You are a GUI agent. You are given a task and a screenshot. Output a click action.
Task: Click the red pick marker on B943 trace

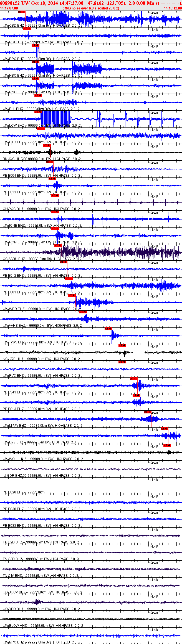[x=133, y=379]
